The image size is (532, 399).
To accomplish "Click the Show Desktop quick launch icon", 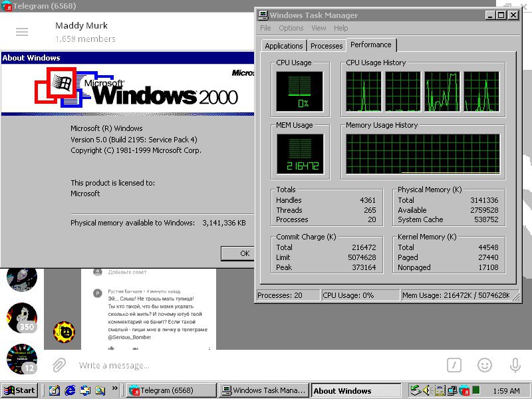I will coord(55,390).
